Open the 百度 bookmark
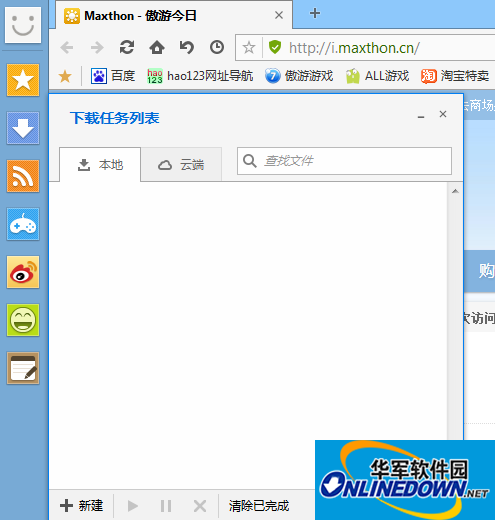This screenshot has width=495, height=520. pyautogui.click(x=113, y=76)
